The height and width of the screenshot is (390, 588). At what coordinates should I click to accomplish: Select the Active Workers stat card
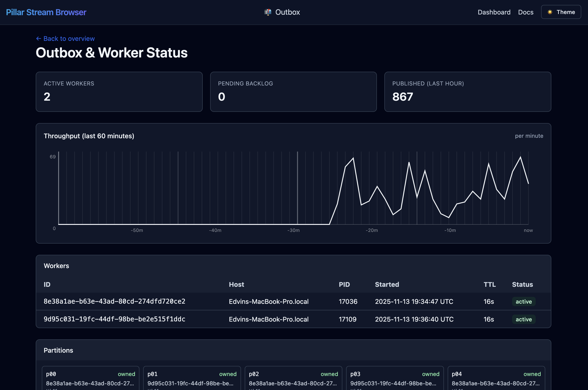click(x=119, y=92)
